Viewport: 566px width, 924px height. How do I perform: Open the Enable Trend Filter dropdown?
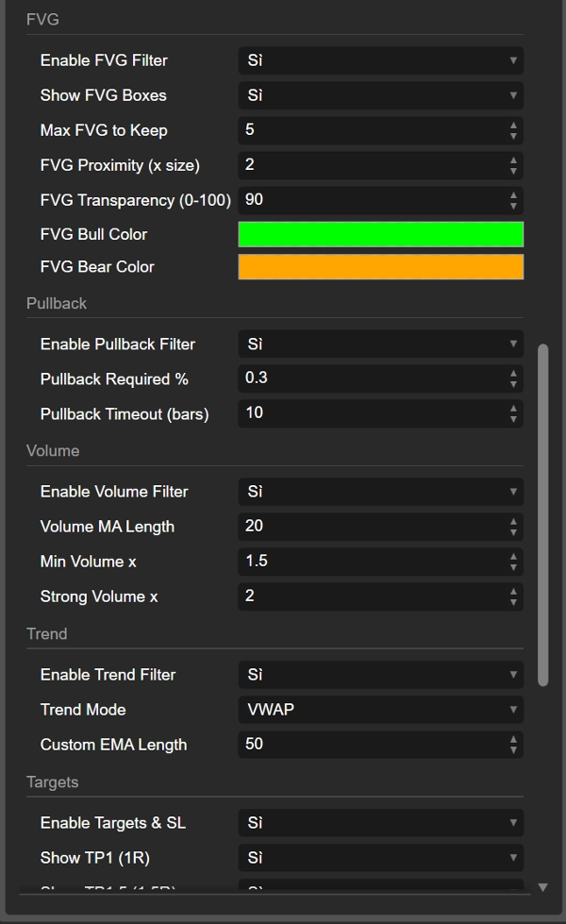[x=380, y=675]
